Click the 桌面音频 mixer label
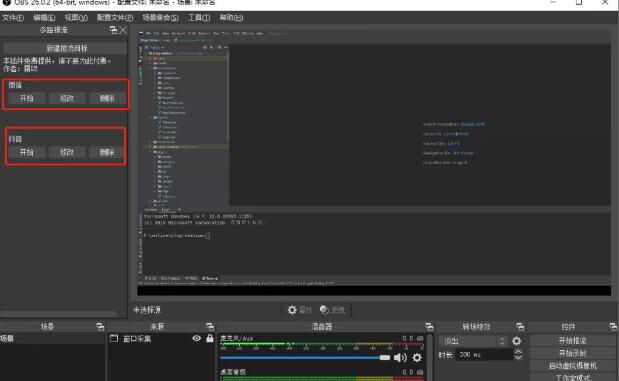Image resolution: width=619 pixels, height=381 pixels. [233, 372]
